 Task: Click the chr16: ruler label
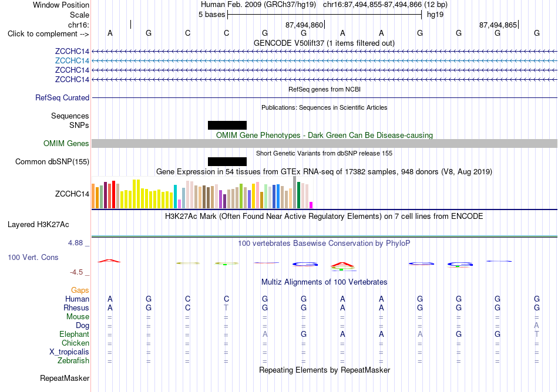pyautogui.click(x=79, y=25)
